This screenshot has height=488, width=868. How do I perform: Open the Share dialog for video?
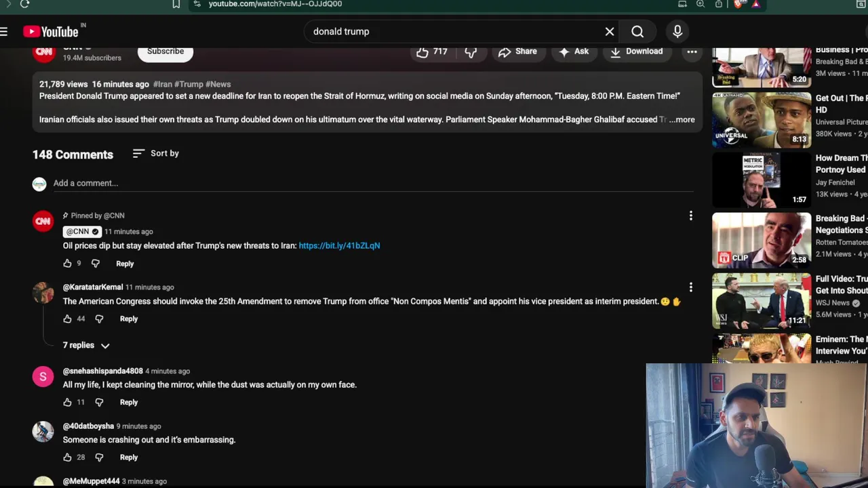[x=517, y=52]
